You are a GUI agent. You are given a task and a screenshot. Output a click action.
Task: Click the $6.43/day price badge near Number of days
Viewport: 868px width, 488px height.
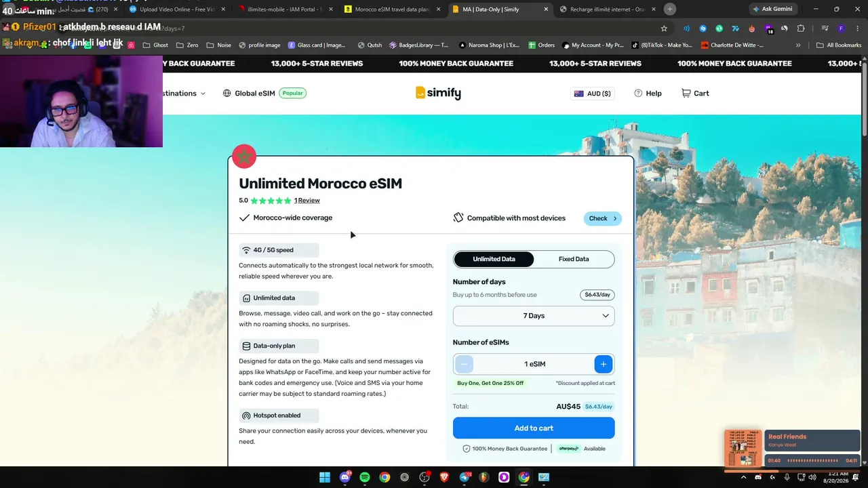(597, 295)
